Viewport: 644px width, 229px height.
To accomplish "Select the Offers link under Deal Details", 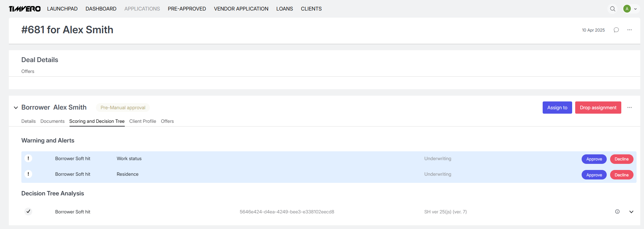I will tap(28, 71).
